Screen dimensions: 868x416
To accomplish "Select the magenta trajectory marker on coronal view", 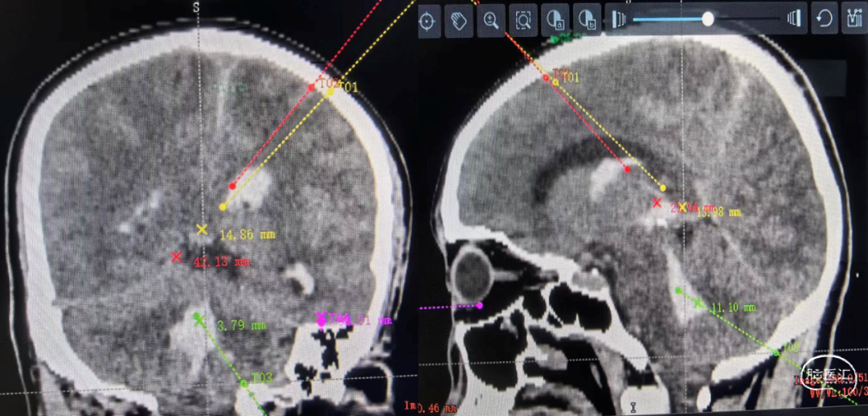I will click(x=321, y=320).
